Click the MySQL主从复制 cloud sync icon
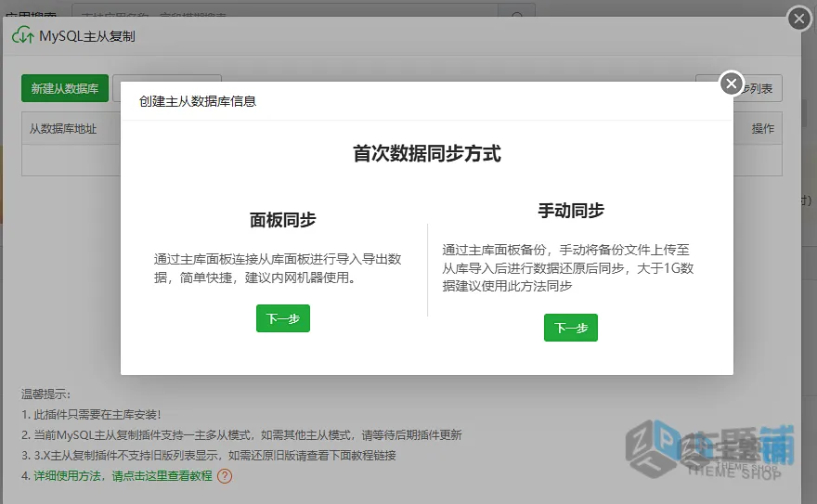 pyautogui.click(x=23, y=35)
